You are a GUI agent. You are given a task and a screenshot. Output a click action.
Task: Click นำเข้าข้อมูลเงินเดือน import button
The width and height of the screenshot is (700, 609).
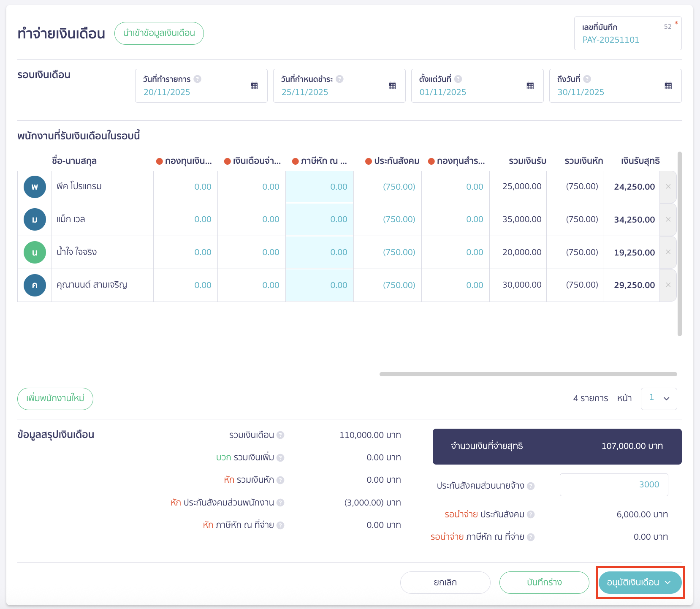click(x=159, y=33)
